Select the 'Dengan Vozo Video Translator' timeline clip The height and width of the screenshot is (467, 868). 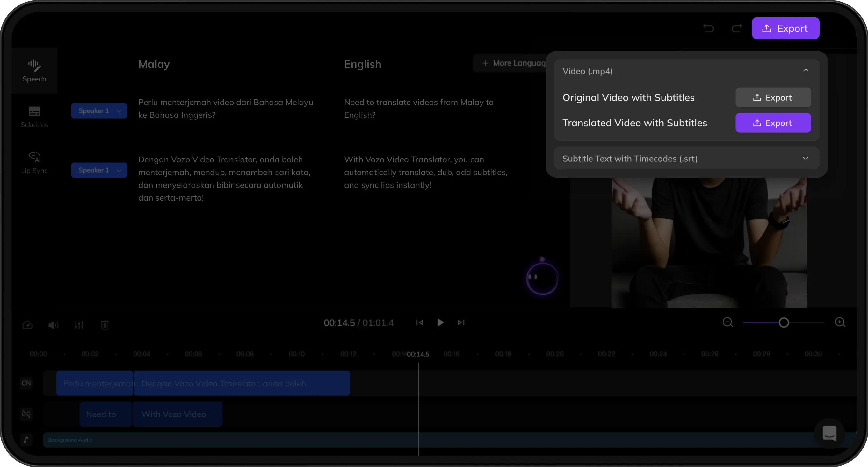point(242,384)
